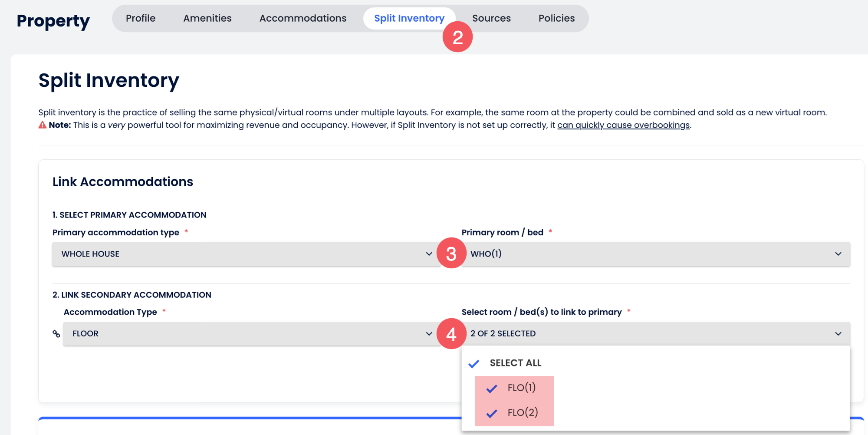Open the Amenities tab
The width and height of the screenshot is (868, 435).
point(207,18)
